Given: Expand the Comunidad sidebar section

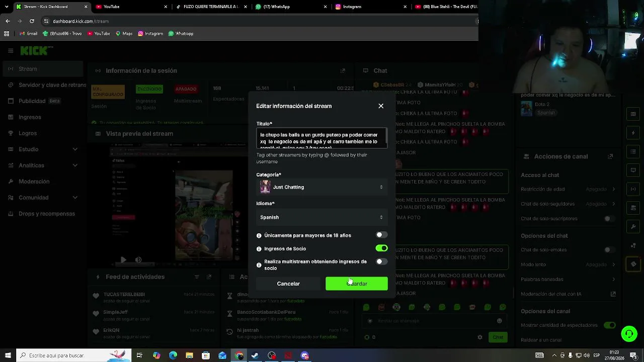Looking at the screenshot, I should click(43, 198).
